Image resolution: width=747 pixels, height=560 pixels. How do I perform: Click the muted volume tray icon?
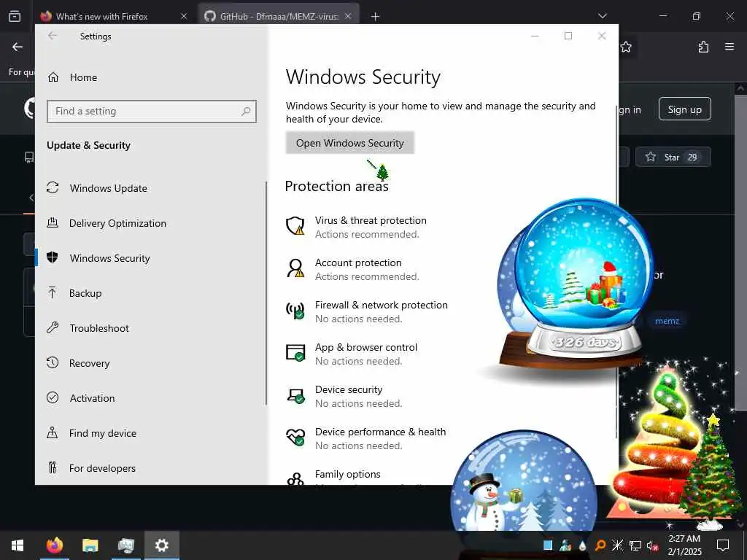point(652,545)
